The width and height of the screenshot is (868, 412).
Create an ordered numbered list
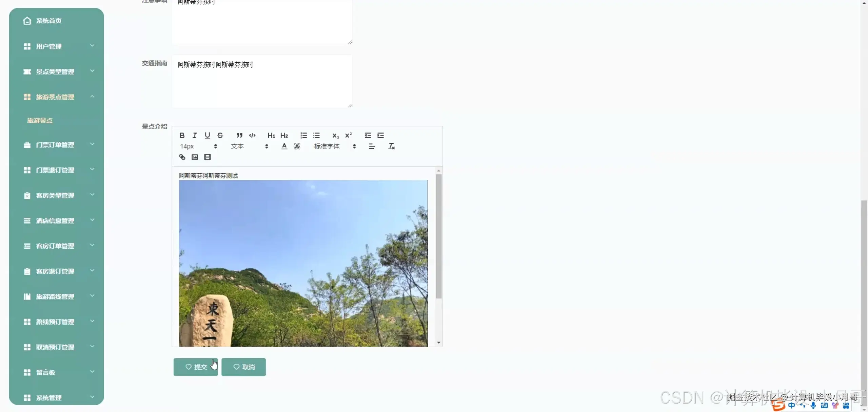coord(303,136)
